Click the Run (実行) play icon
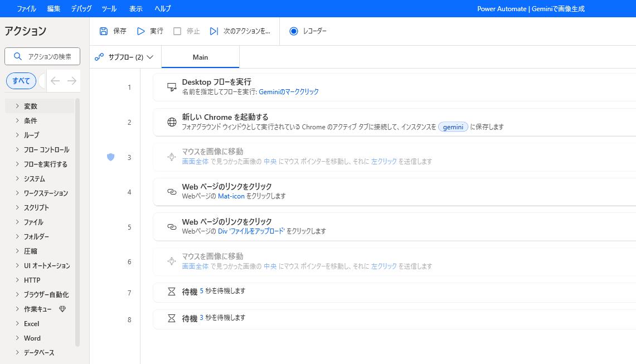 [x=141, y=31]
